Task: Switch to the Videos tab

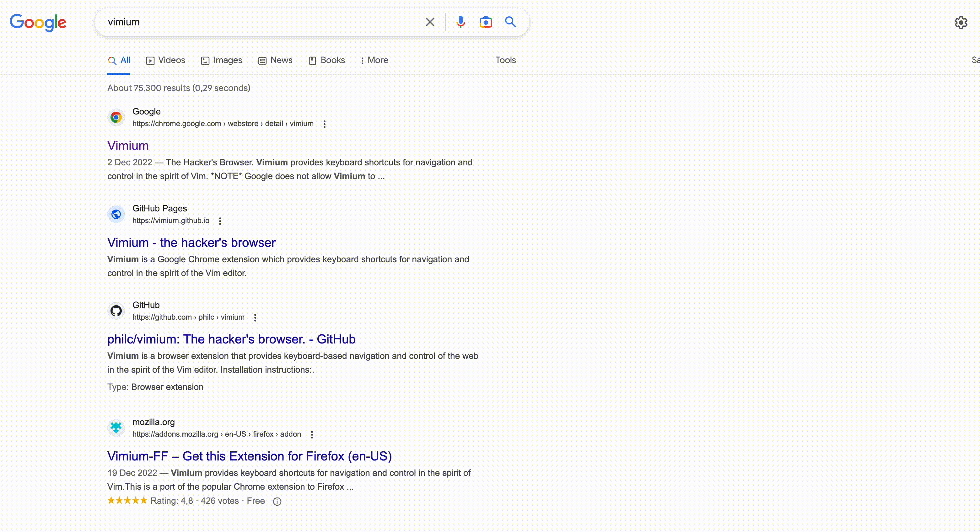Action: click(x=165, y=60)
